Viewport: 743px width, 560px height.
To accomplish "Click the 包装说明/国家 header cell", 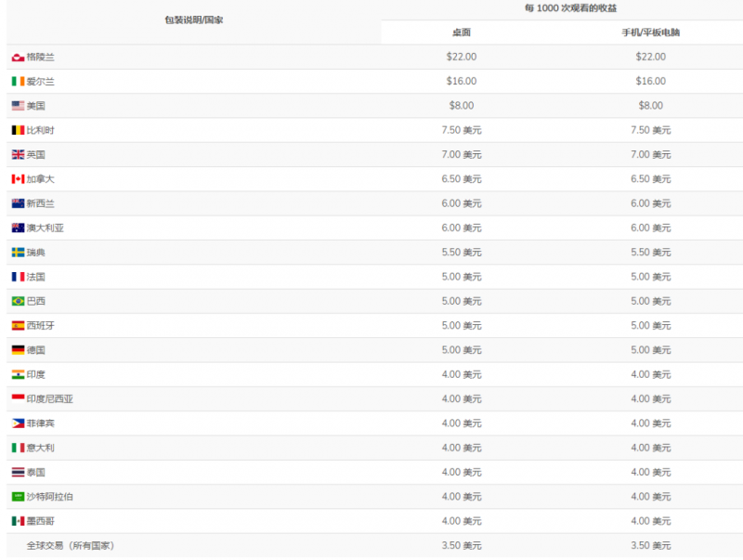I will (x=193, y=20).
